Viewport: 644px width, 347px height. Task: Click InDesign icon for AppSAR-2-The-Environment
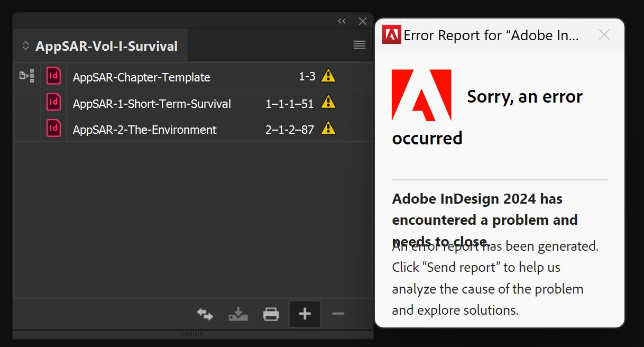tap(53, 129)
